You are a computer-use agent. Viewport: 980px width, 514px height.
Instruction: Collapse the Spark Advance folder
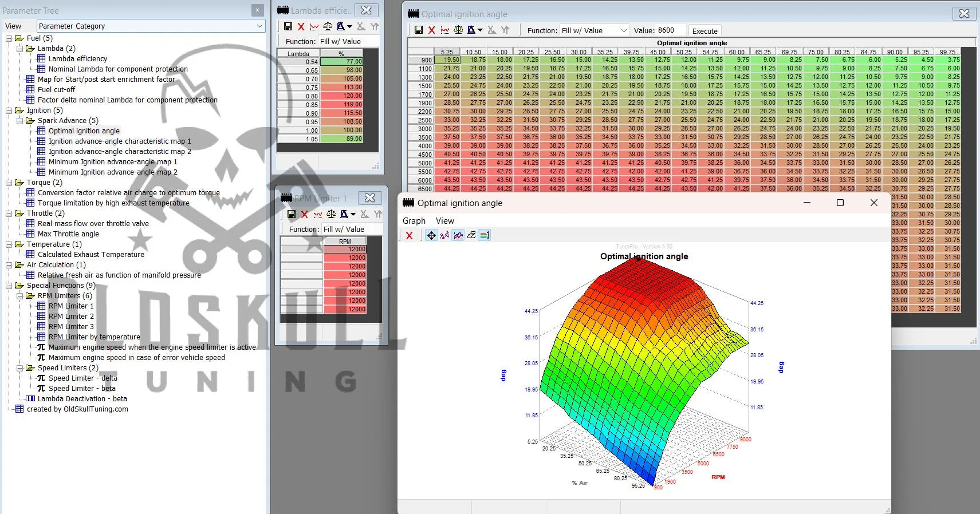coord(20,121)
